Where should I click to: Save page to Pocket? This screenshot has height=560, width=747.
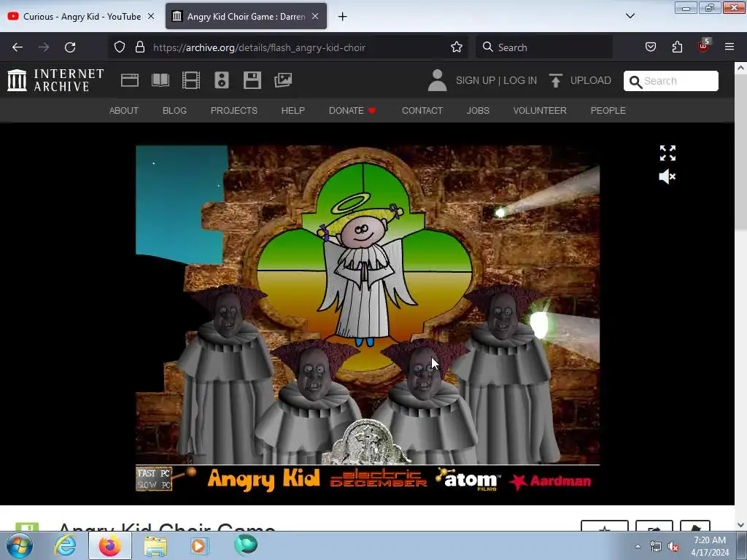pyautogui.click(x=650, y=47)
